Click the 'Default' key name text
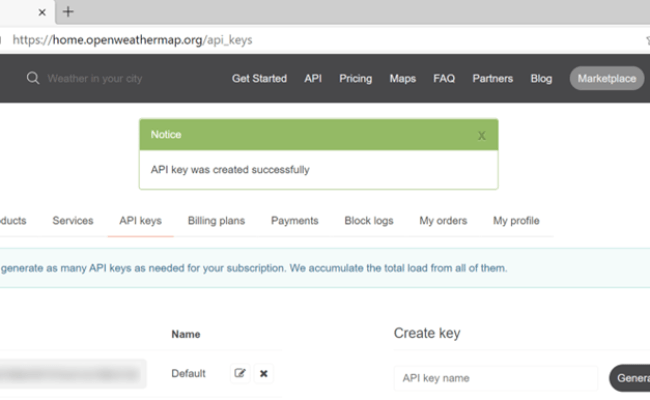This screenshot has height=400, width=650. (189, 373)
